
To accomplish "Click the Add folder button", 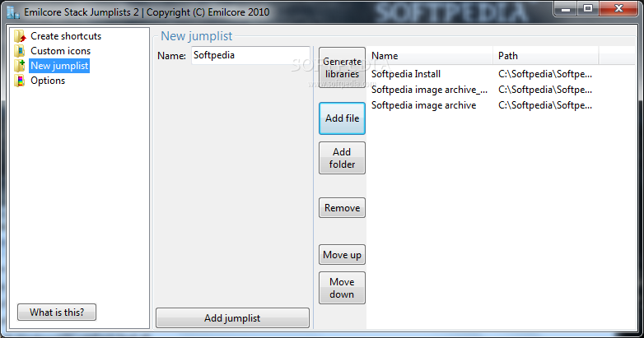I will pos(342,158).
